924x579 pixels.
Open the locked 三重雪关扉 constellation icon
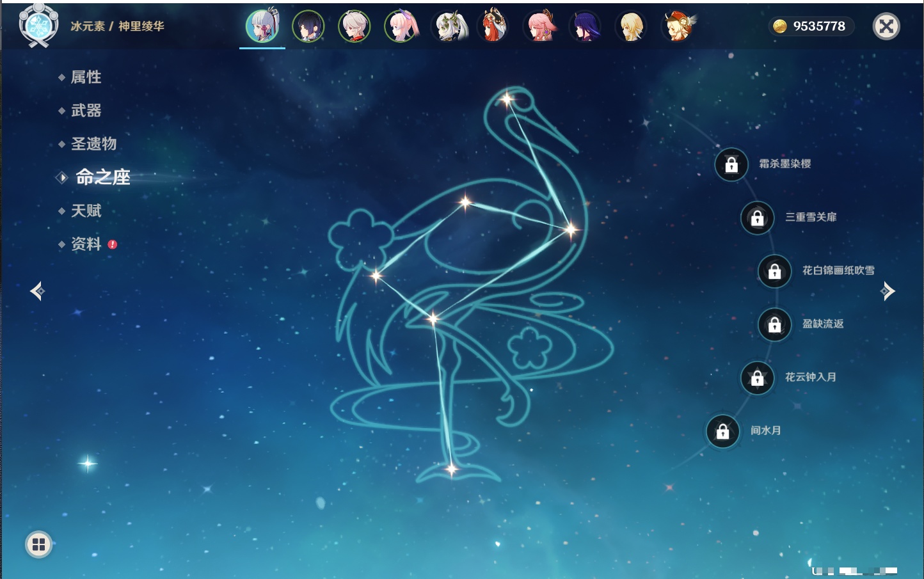coord(758,218)
